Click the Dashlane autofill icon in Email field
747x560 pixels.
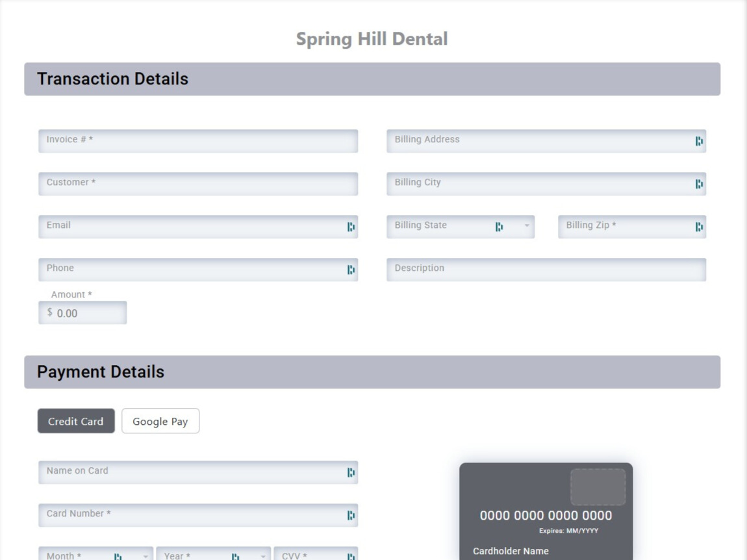(x=351, y=227)
